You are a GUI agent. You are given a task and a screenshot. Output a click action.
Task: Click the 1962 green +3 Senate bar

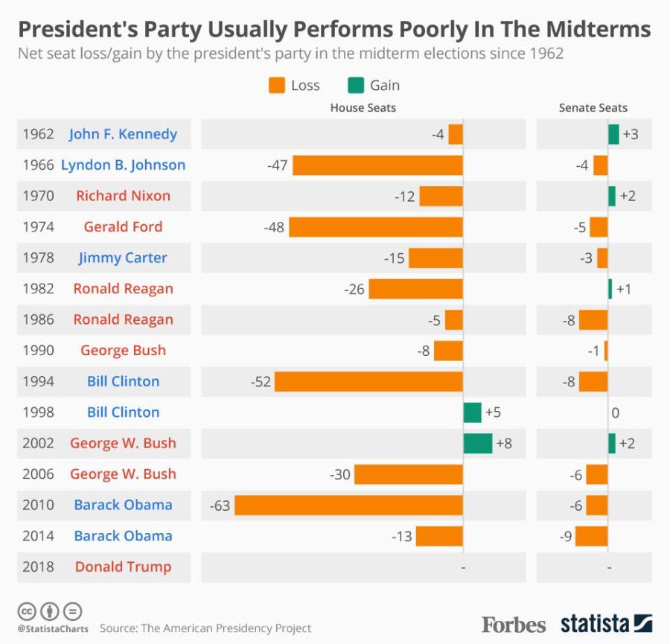613,134
